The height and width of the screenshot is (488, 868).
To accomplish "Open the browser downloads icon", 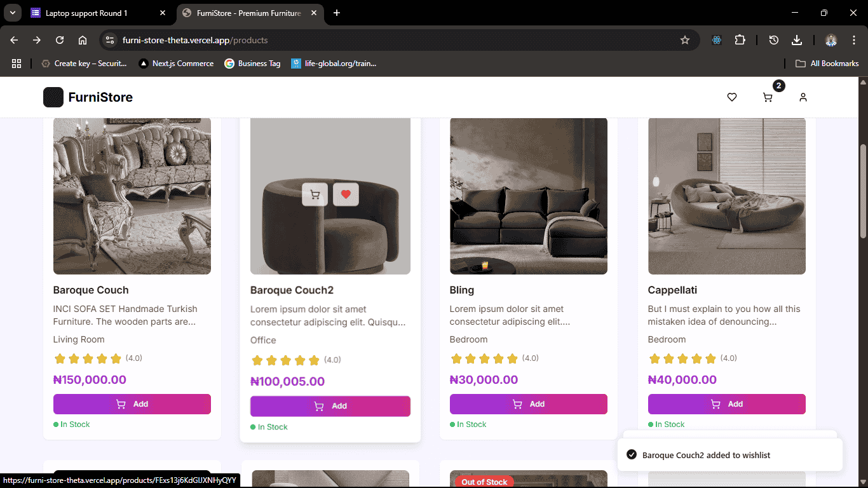I will point(797,40).
